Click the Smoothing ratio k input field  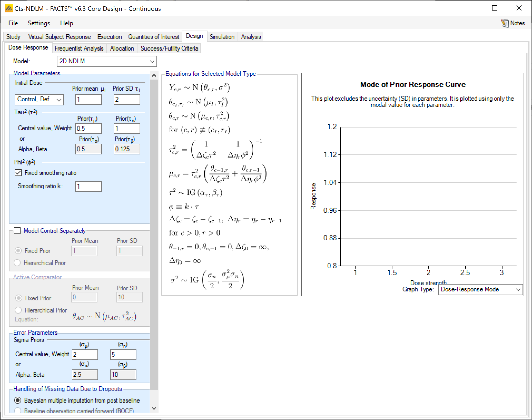coord(88,187)
